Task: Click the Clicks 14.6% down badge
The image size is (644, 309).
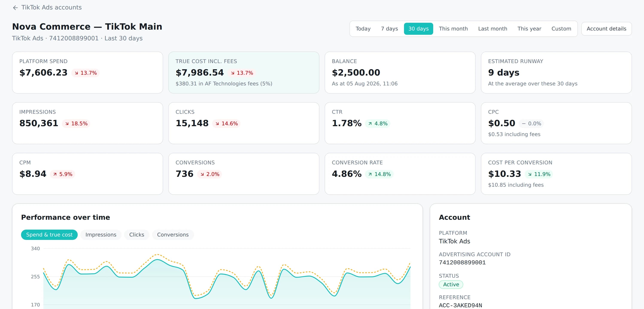Action: pyautogui.click(x=226, y=124)
